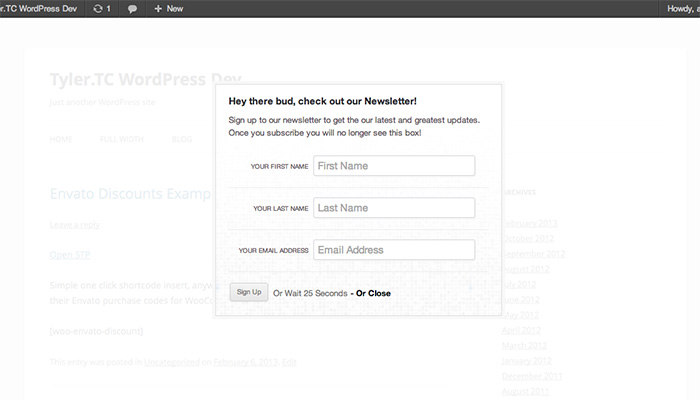Image resolution: width=700 pixels, height=400 pixels.
Task: Open the Envato Discounts Example post title
Action: [130, 194]
